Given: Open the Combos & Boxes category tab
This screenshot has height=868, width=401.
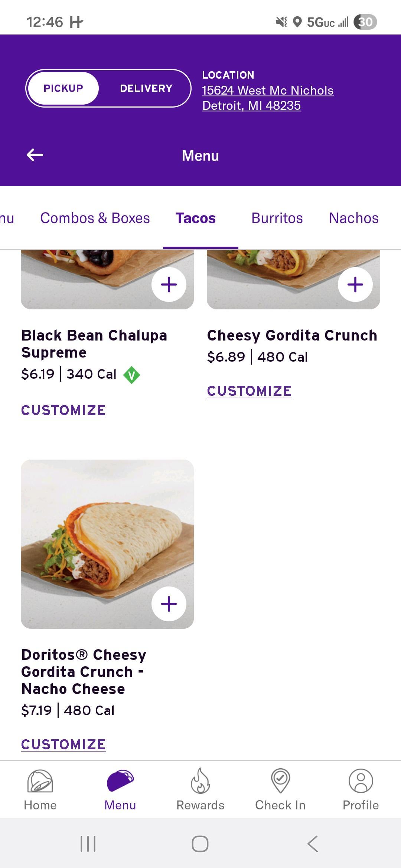Looking at the screenshot, I should (95, 218).
